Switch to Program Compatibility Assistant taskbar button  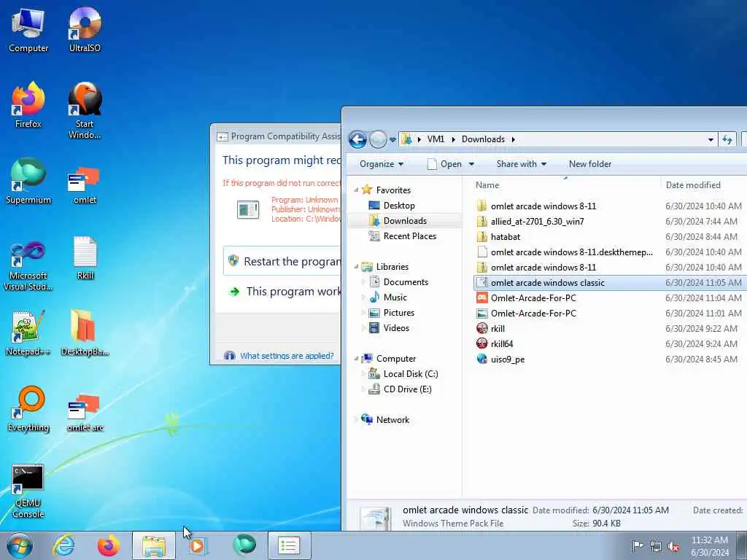289,545
